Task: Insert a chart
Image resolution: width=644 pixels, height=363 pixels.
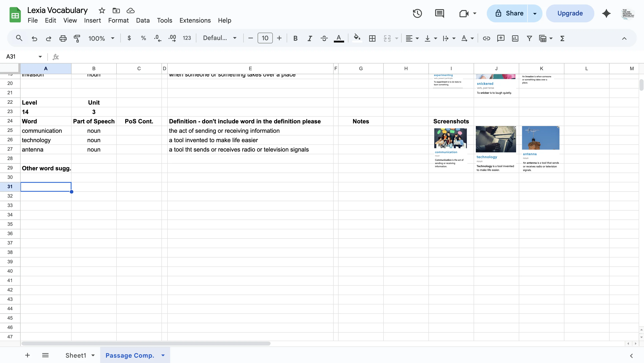Action: tap(515, 38)
